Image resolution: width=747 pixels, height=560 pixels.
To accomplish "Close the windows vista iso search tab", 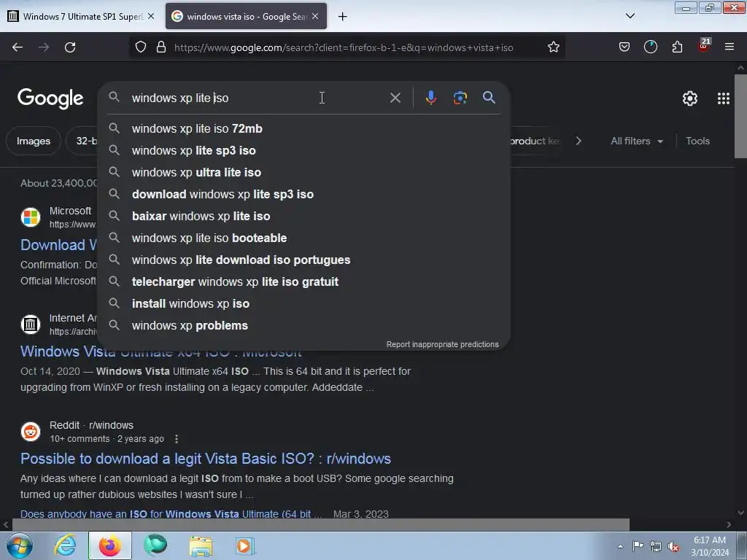I will coord(315,16).
